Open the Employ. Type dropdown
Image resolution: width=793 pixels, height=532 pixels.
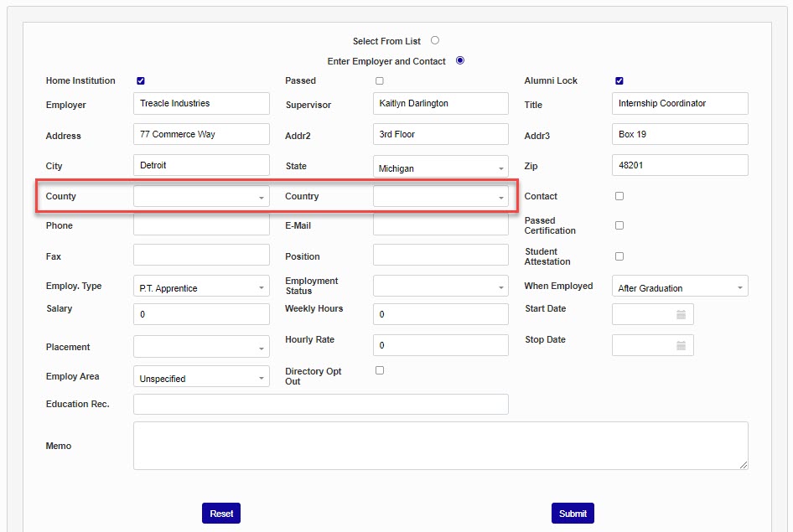tap(201, 287)
